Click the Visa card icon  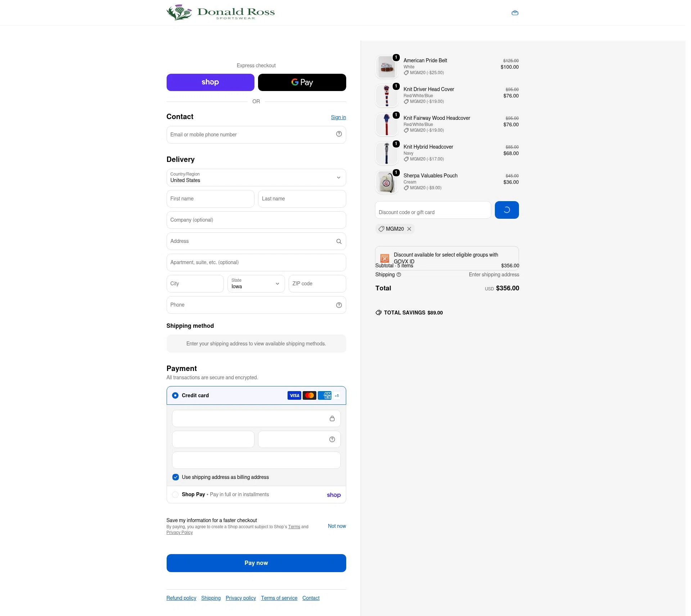[x=294, y=395]
